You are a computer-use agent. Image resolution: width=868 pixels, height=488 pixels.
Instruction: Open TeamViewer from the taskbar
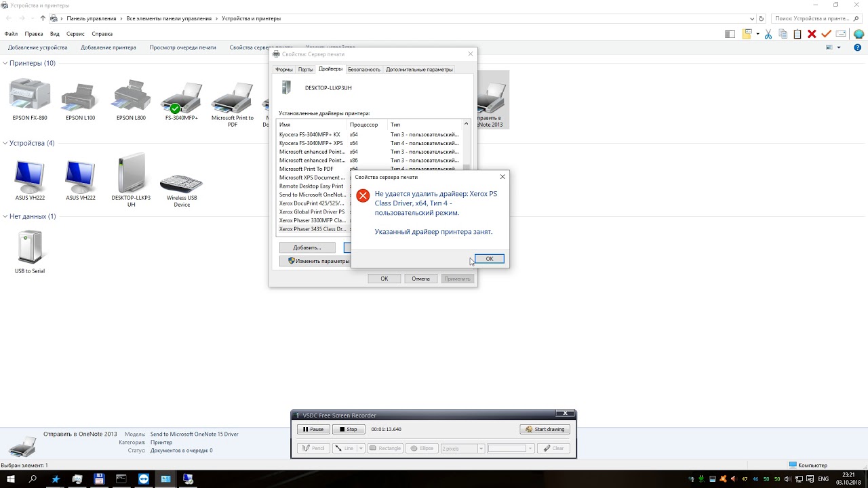tap(143, 479)
